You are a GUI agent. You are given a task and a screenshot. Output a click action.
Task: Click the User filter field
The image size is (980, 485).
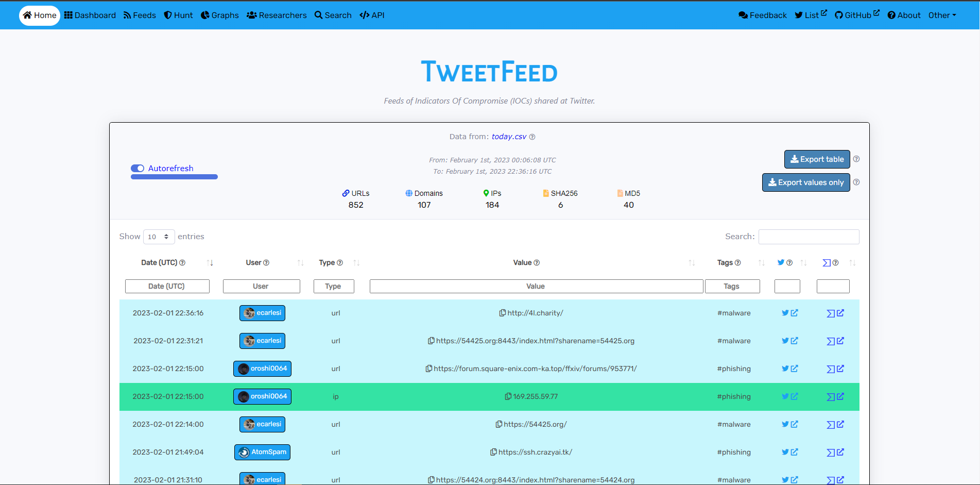pyautogui.click(x=262, y=287)
